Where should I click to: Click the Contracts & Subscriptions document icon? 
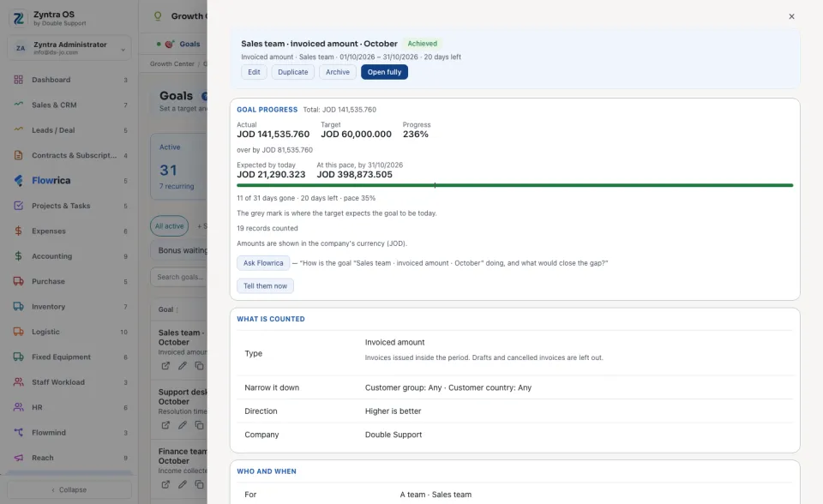(x=18, y=155)
